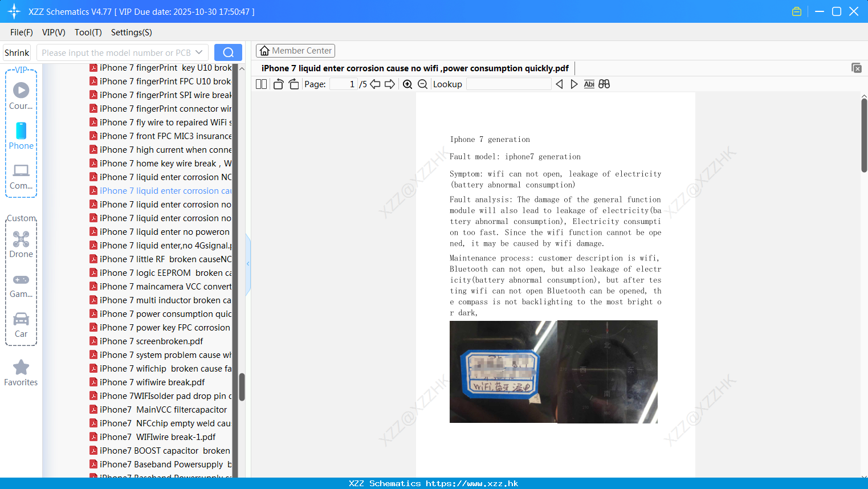This screenshot has height=489, width=868.
Task: Click the yellow briefcase title bar icon
Action: point(797,11)
